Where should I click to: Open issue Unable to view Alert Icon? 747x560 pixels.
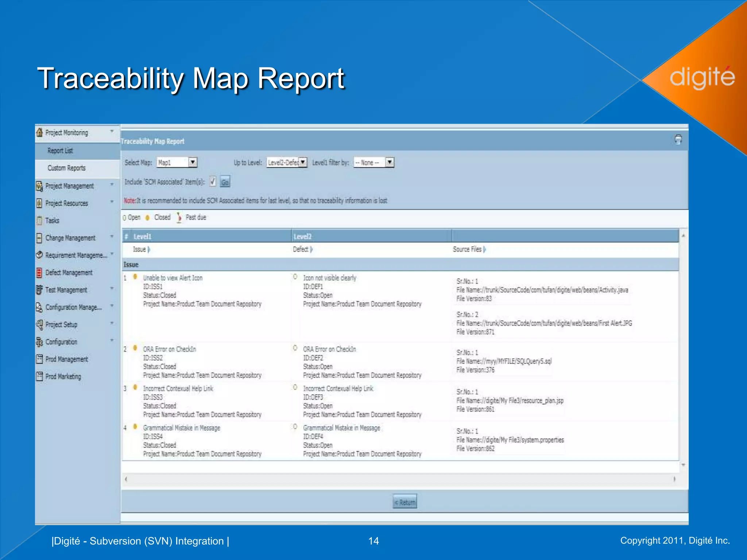pos(173,278)
